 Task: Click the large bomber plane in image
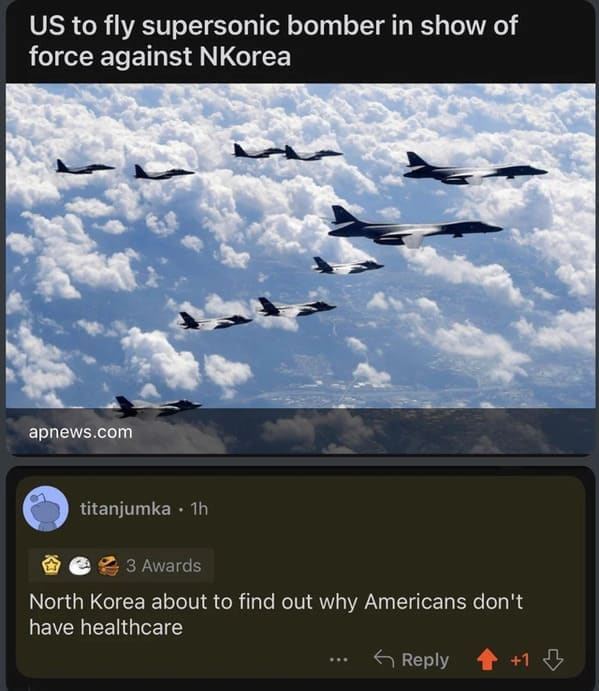(x=416, y=228)
